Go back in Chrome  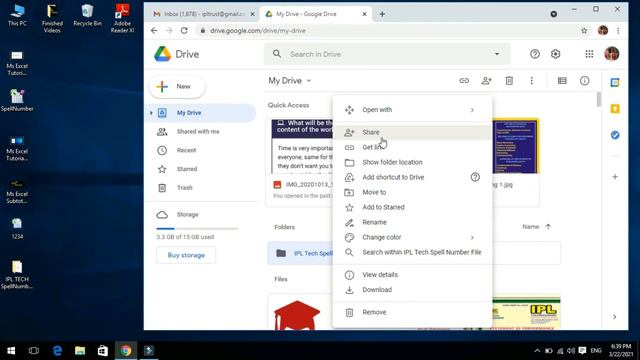pos(154,31)
